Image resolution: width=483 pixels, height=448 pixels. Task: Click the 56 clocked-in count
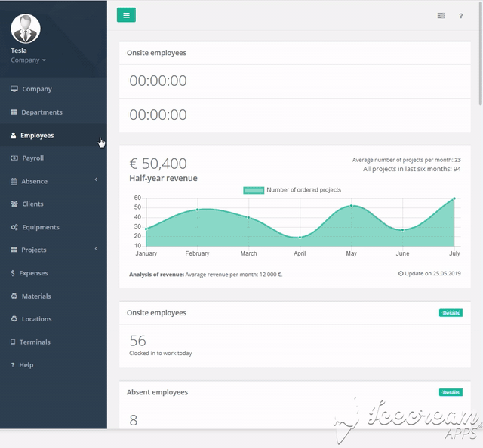click(137, 341)
